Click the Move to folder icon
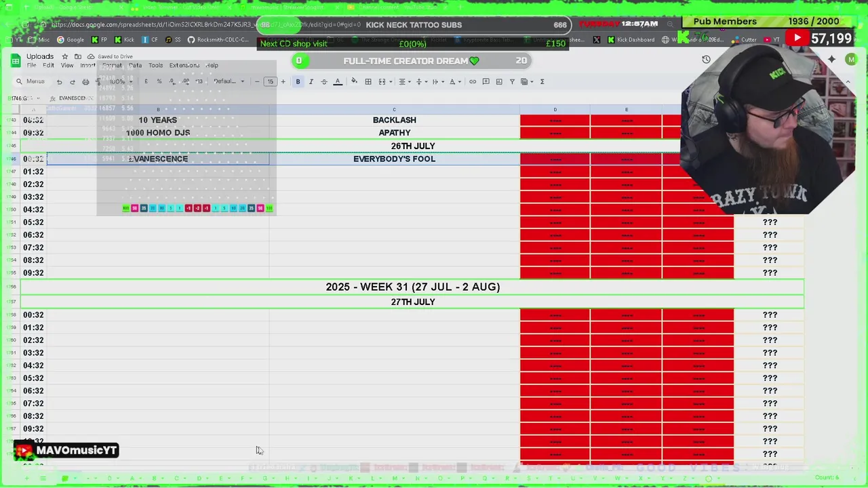868x488 pixels. pos(78,56)
